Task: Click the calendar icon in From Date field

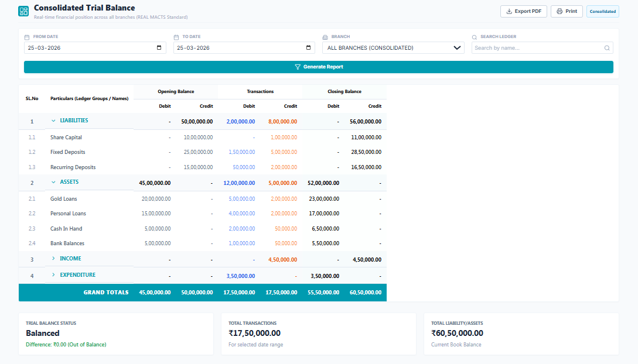Action: (159, 48)
